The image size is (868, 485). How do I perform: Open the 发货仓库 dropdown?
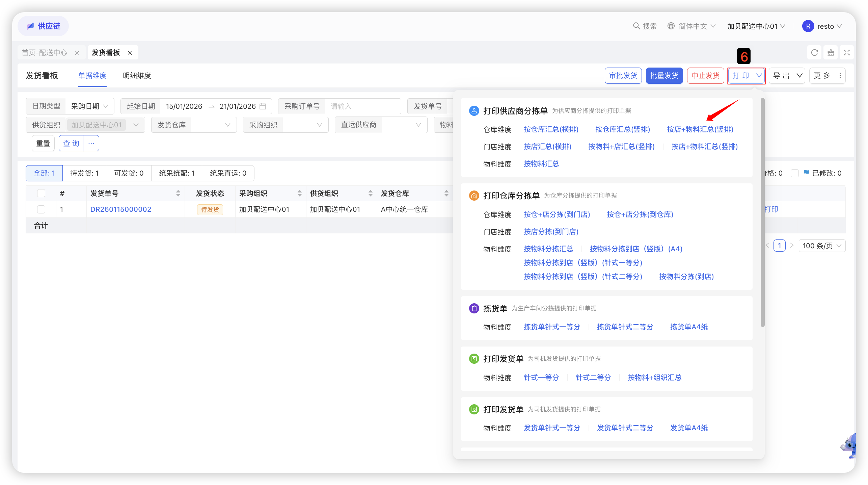tap(209, 125)
